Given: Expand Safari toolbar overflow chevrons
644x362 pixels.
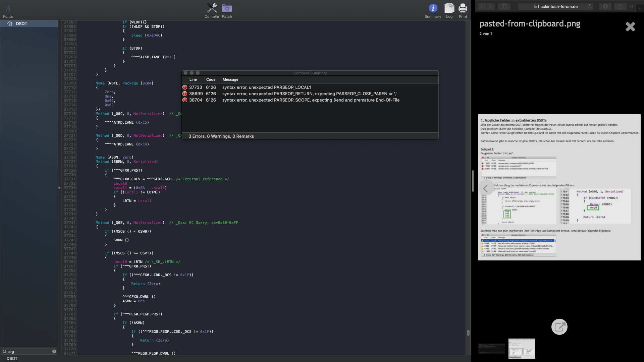Looking at the screenshot, I should (x=632, y=6).
